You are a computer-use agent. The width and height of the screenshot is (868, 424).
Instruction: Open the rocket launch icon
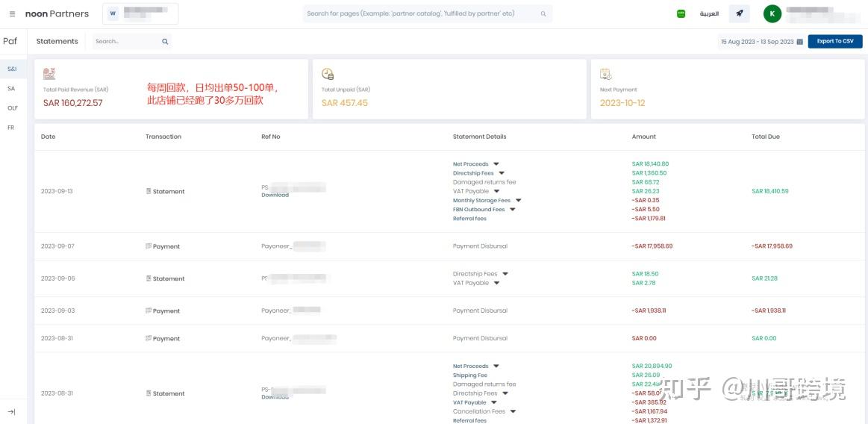point(739,14)
